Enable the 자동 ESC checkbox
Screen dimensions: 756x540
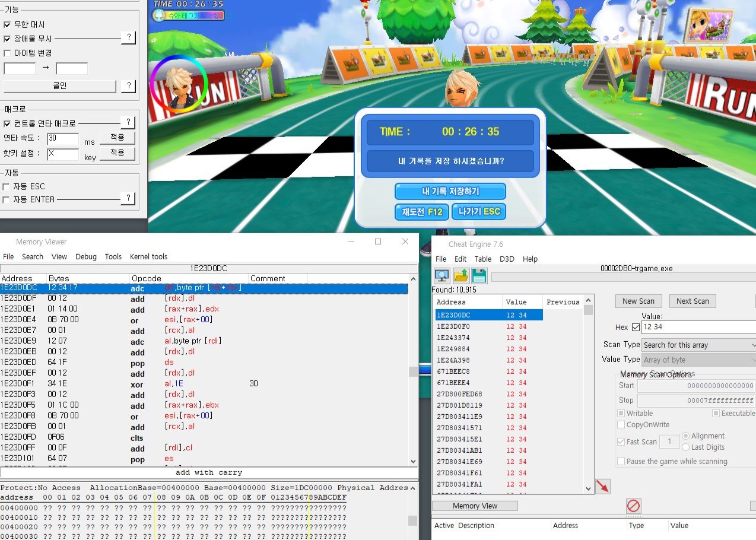7,186
